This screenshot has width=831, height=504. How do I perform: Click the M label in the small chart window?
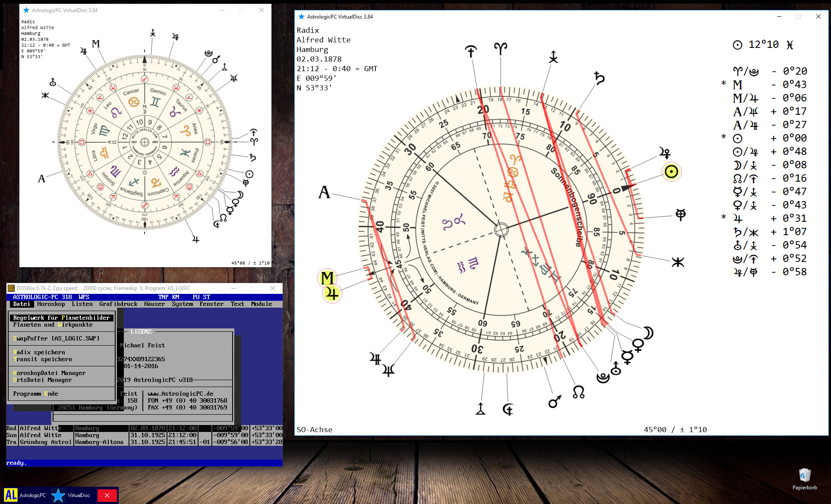pyautogui.click(x=96, y=44)
